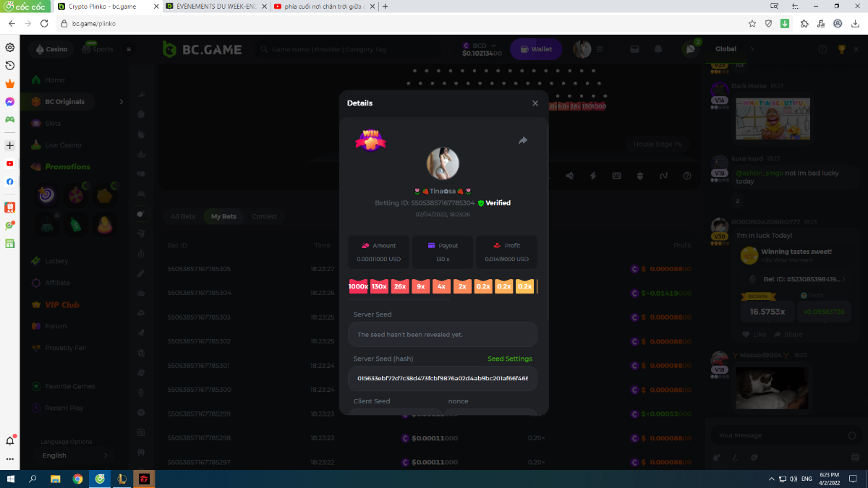Open the game help question icon

(x=687, y=176)
